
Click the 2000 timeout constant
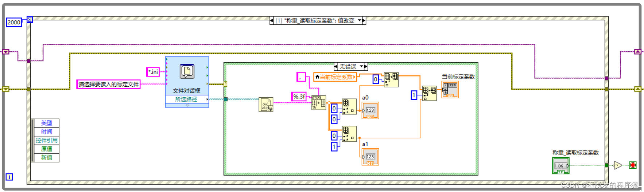click(14, 22)
